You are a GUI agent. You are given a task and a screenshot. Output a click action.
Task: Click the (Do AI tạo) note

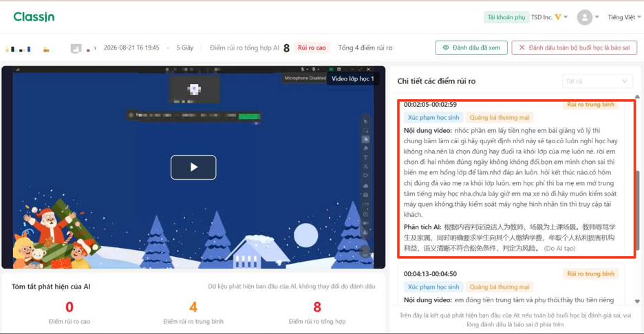point(560,249)
